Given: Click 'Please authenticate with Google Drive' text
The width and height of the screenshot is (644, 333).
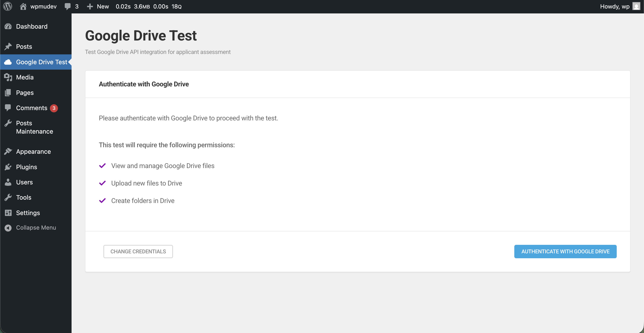Looking at the screenshot, I should [x=188, y=118].
